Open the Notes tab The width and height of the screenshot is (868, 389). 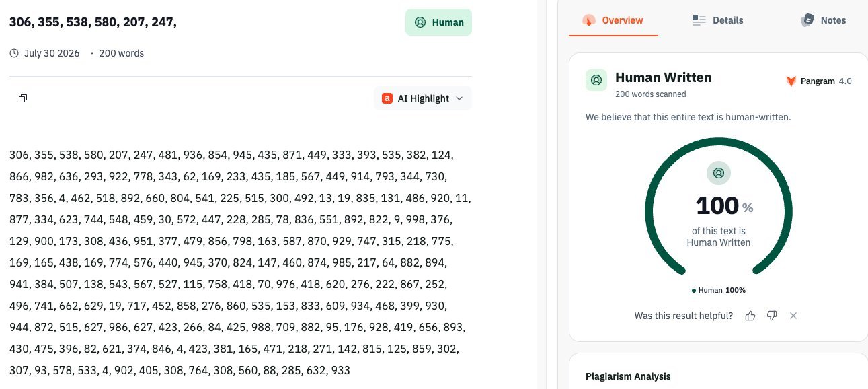pos(824,20)
